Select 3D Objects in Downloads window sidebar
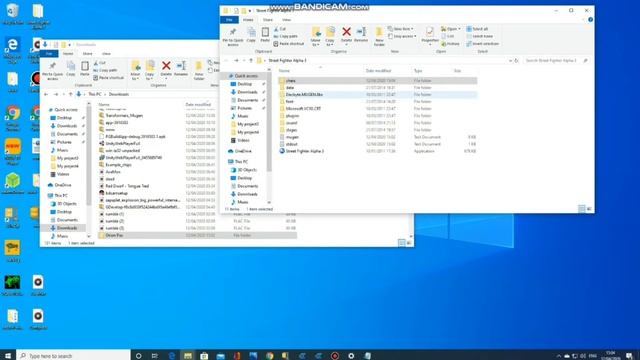The image size is (640, 360). coord(67,204)
